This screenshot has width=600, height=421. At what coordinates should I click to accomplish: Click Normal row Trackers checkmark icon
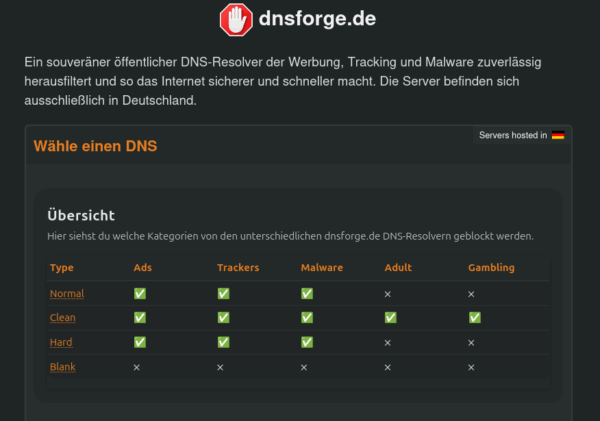(223, 294)
